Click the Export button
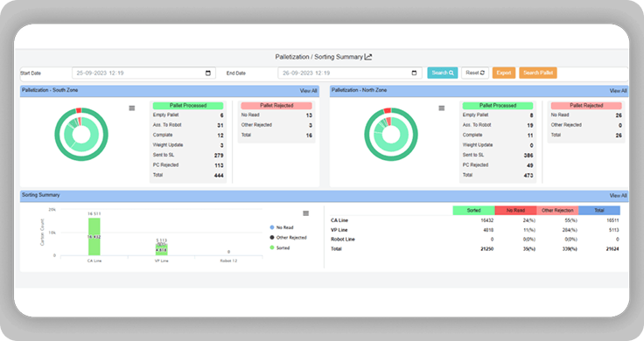 click(x=504, y=73)
